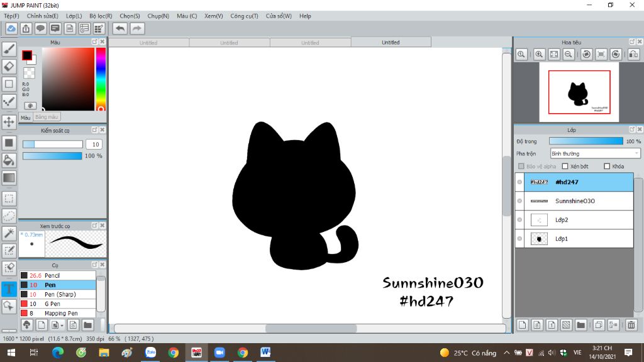Open Microsoft Word from the taskbar
644x362 pixels.
(265, 353)
